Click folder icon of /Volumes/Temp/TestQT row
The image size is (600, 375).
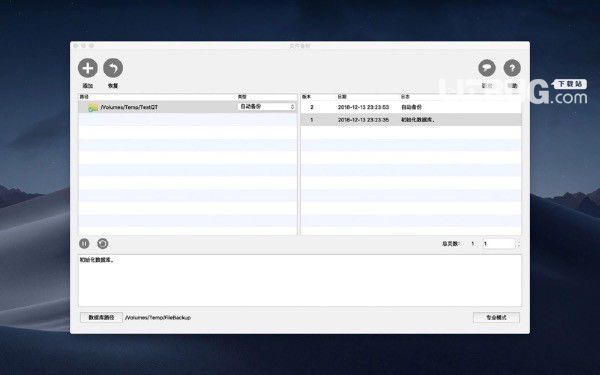click(93, 108)
